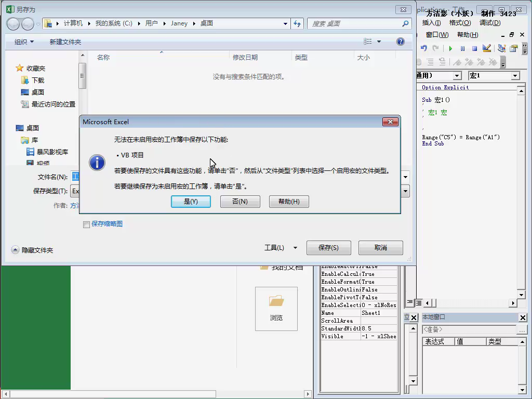Click the Reset (stop) icon in VBA toolbar
Image resolution: width=532 pixels, height=399 pixels.
pos(474,48)
